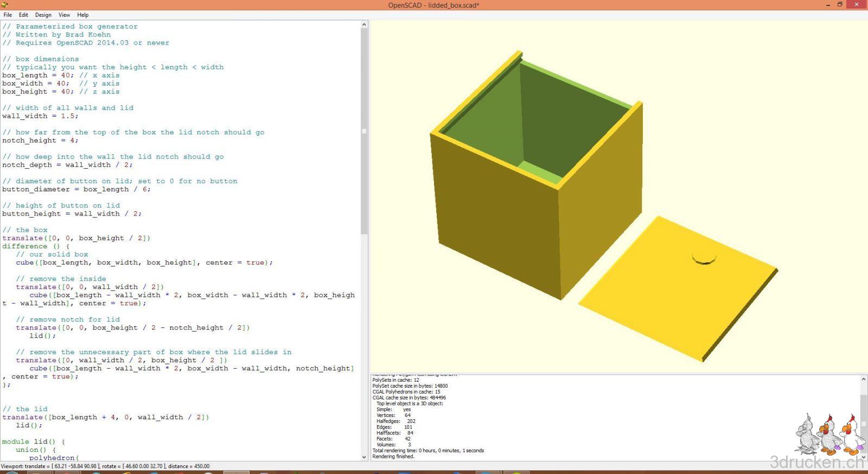Click the comment '// the lid'
The image size is (868, 474).
tap(25, 409)
